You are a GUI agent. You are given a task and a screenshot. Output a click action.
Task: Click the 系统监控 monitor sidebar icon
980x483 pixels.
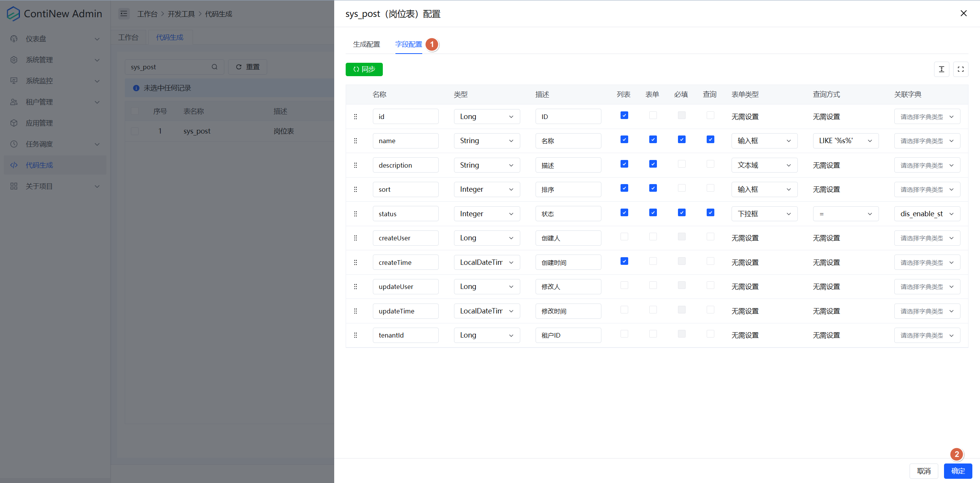14,81
